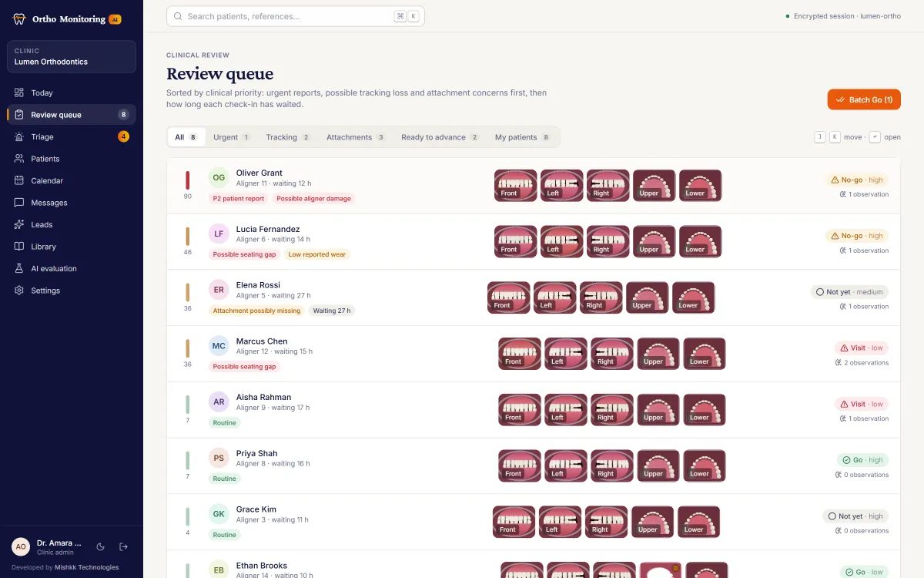
Task: Click the OG avatar for Oliver Grant
Action: coord(219,178)
